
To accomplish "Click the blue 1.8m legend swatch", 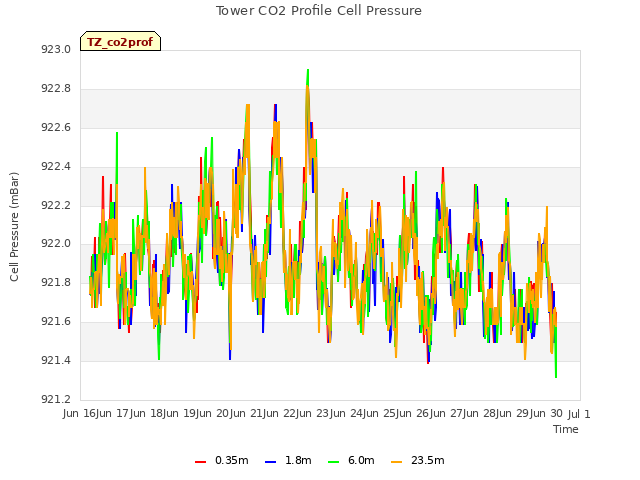I will click(270, 461).
